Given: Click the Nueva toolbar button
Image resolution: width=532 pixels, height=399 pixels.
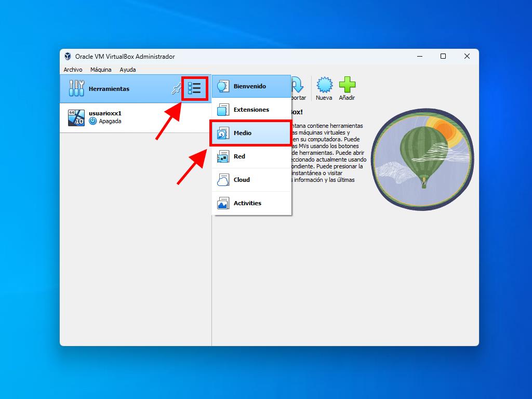Looking at the screenshot, I should point(324,88).
